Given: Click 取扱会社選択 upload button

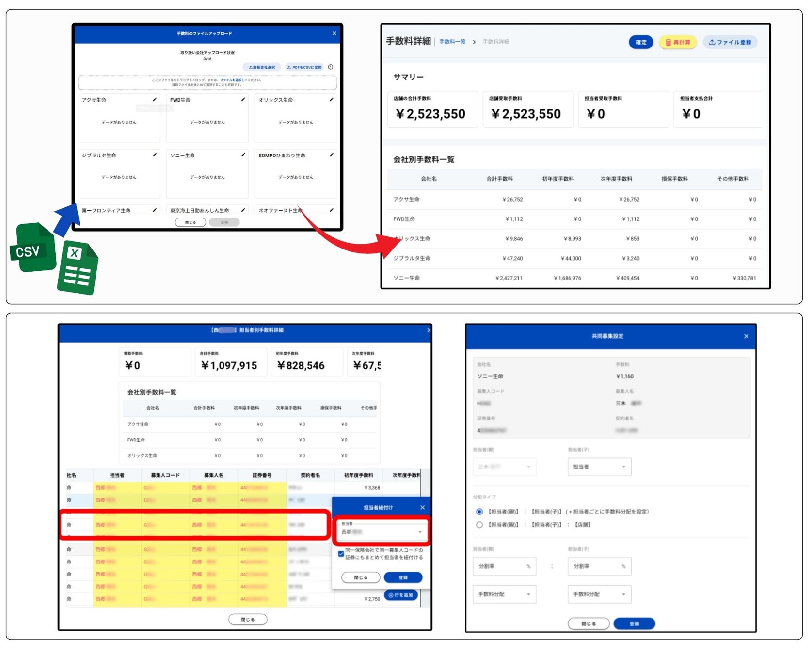Looking at the screenshot, I should (262, 67).
